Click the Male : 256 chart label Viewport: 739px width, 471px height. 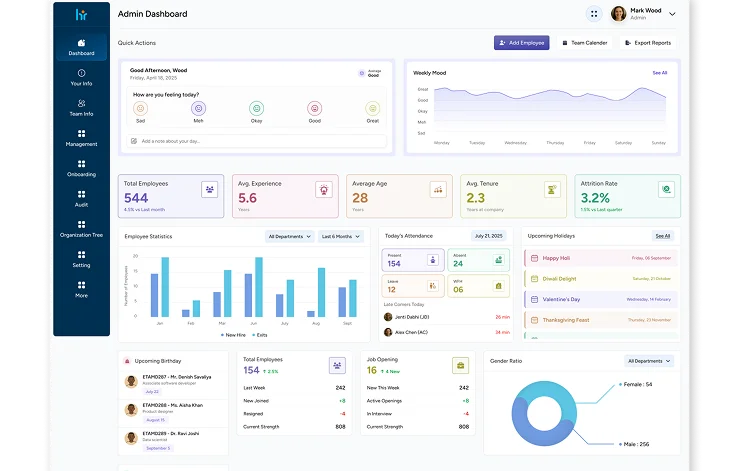(636, 444)
